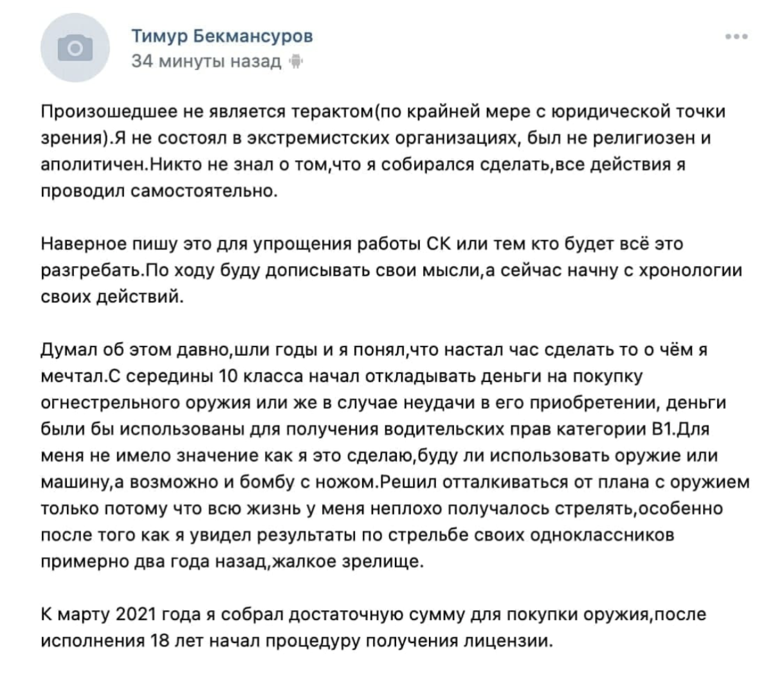The image size is (784, 674).
Task: Open the Тимур Бекмансуров profile link
Action: 222,36
